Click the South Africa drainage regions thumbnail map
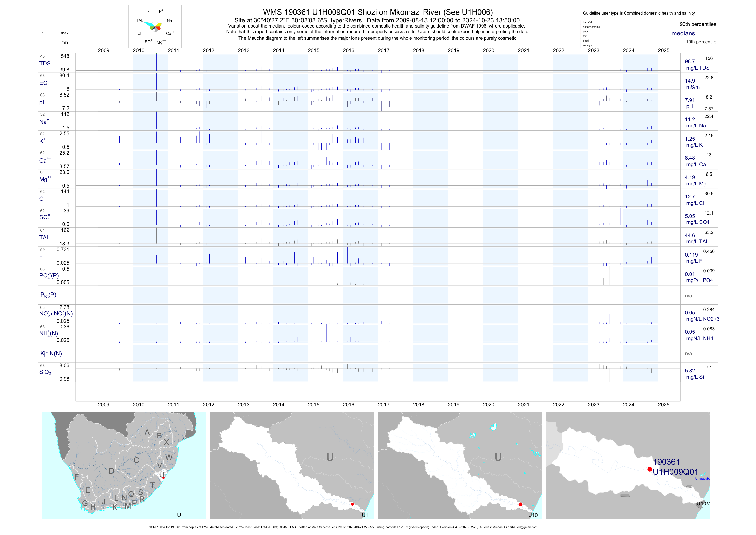This screenshot has width=756, height=535. click(x=124, y=465)
